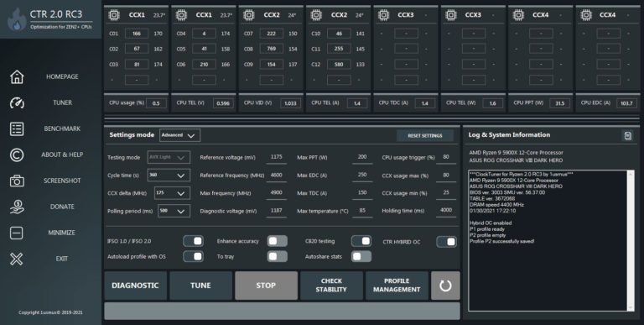The image size is (644, 325).
Task: Click the C01 core value box
Action: pyautogui.click(x=137, y=34)
